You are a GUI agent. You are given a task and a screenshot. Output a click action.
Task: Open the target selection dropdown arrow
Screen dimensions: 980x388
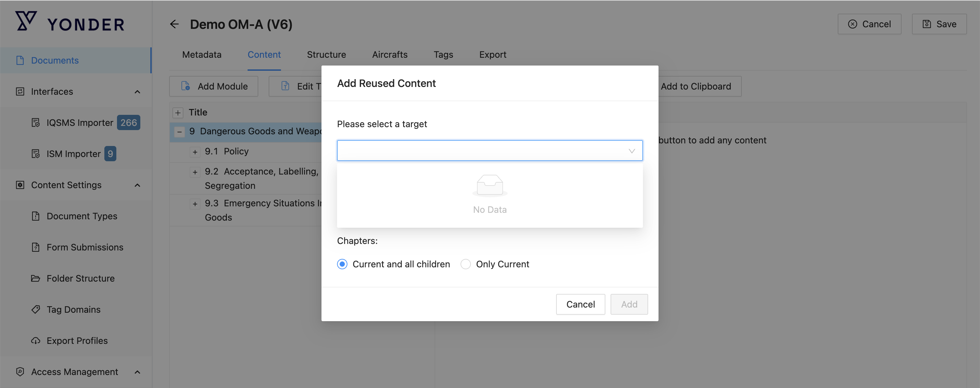tap(632, 151)
